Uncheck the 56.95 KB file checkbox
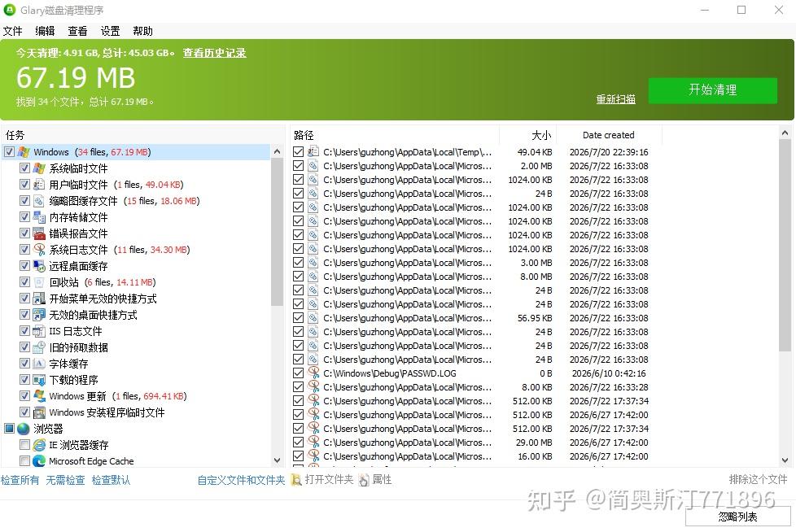796x532 pixels. coord(299,317)
